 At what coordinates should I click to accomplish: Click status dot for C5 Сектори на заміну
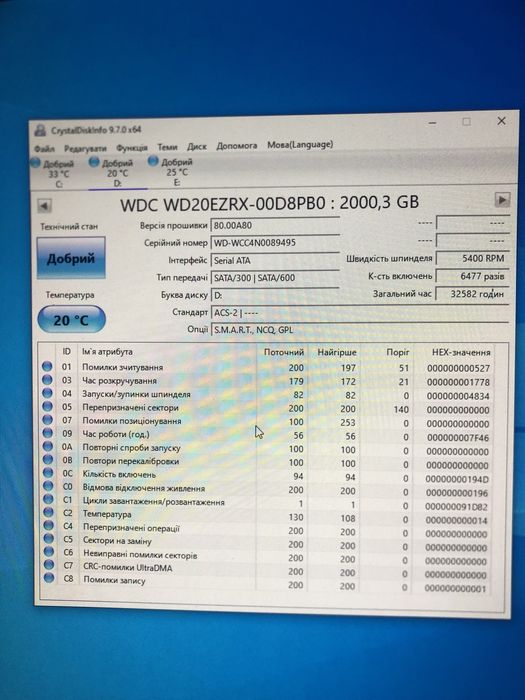click(x=49, y=539)
